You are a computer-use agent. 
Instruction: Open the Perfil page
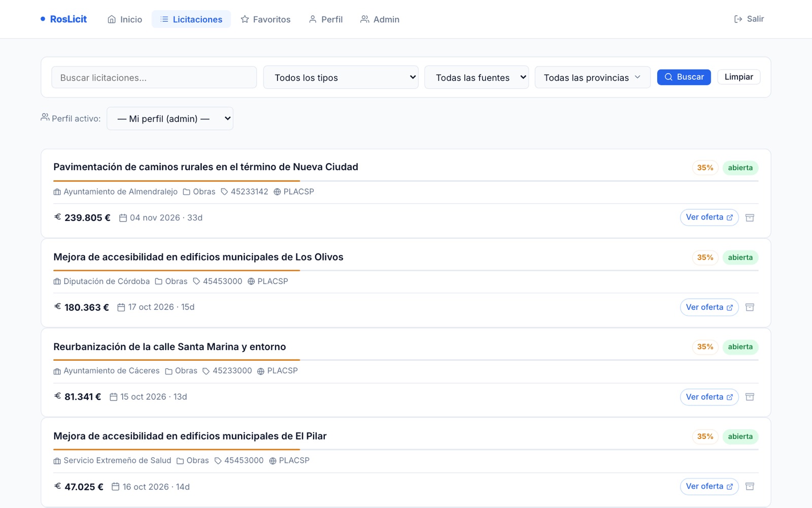point(326,19)
